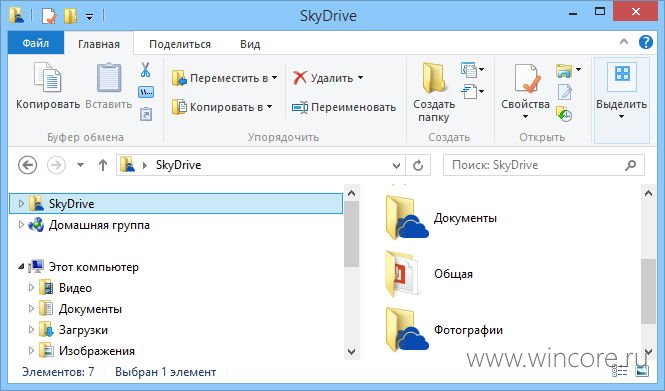This screenshot has width=665, height=391.
Task: Click the Поиск: SkyDrive search field
Action: pos(544,165)
